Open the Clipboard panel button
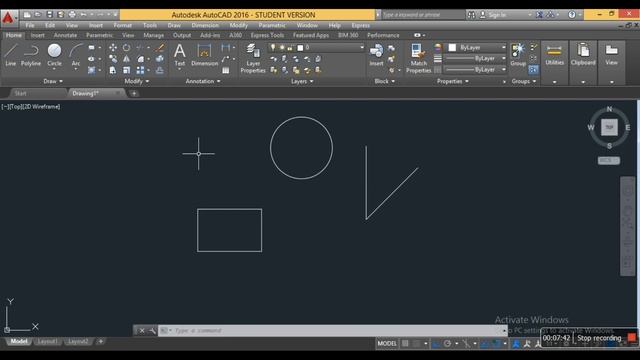The width and height of the screenshot is (640, 360). [583, 55]
